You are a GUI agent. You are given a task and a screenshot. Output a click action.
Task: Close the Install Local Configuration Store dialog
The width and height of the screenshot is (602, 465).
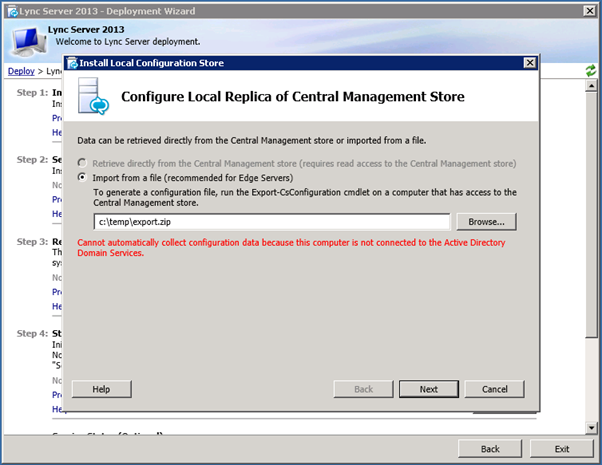click(530, 63)
